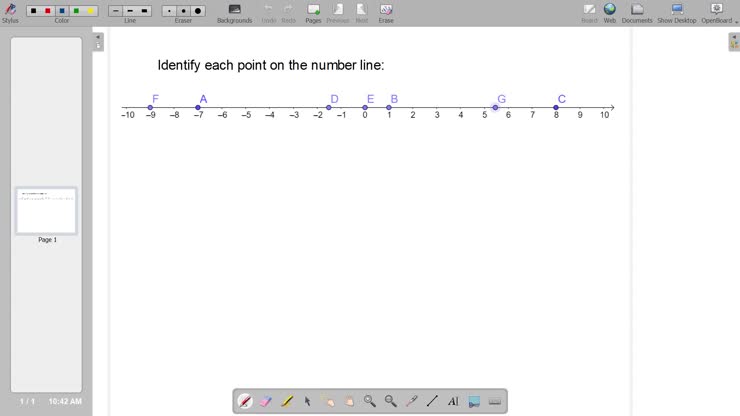Select the Write text tool
This screenshot has height=416, width=740.
click(x=453, y=401)
